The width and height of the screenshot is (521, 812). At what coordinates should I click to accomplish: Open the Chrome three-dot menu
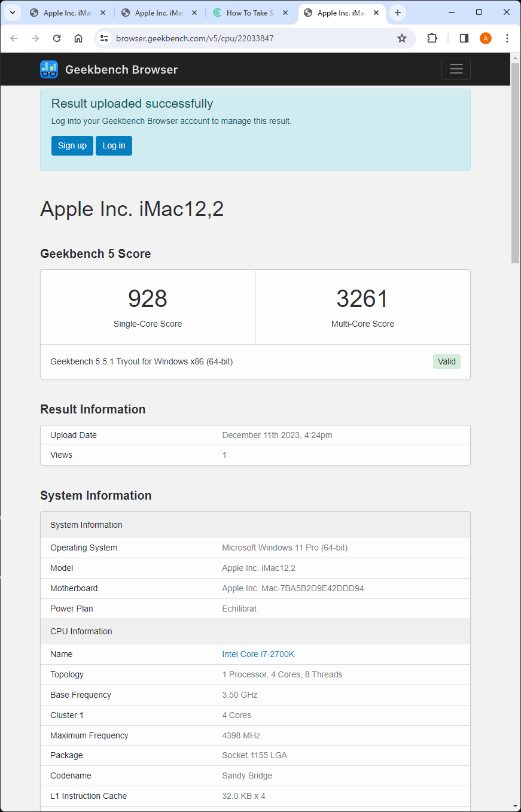507,38
